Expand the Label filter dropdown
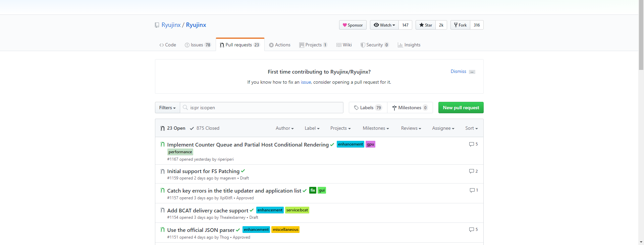 coord(312,128)
